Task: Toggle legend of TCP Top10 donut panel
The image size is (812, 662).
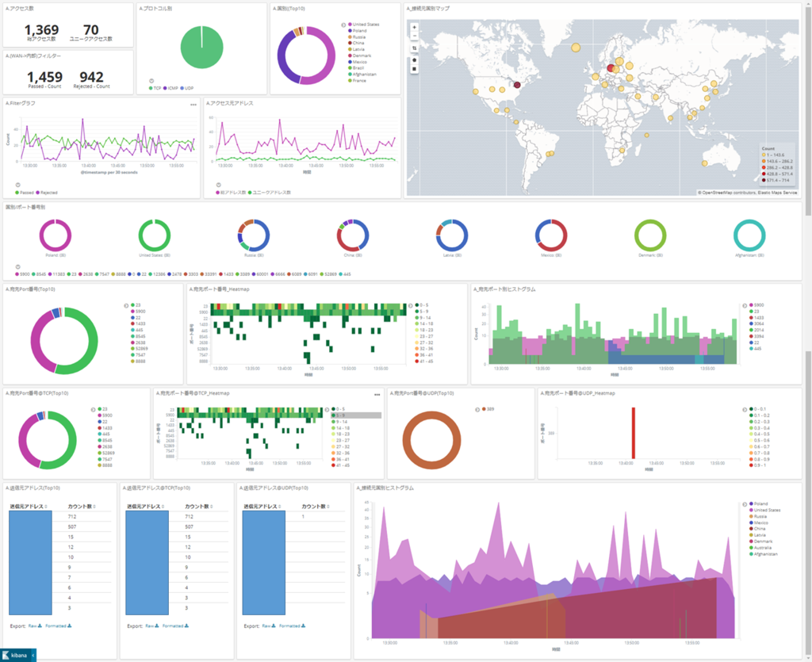Action: 94,409
